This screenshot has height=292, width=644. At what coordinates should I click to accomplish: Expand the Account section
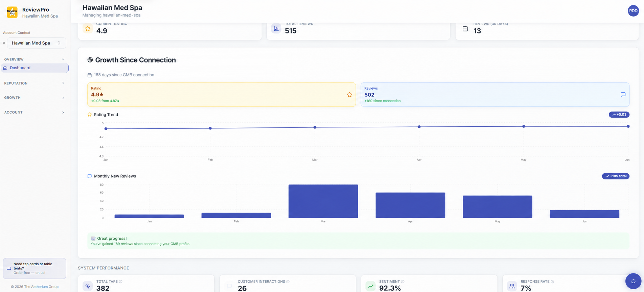click(34, 112)
